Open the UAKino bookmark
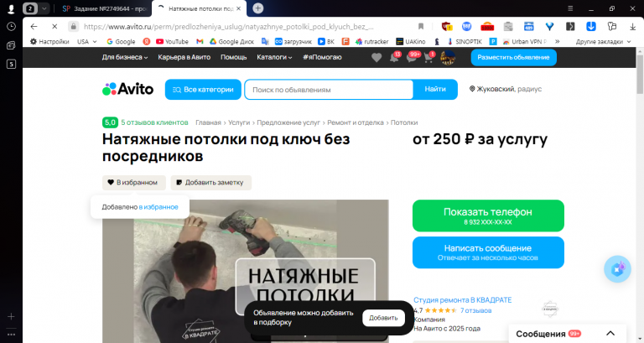This screenshot has width=644, height=343. click(x=410, y=41)
